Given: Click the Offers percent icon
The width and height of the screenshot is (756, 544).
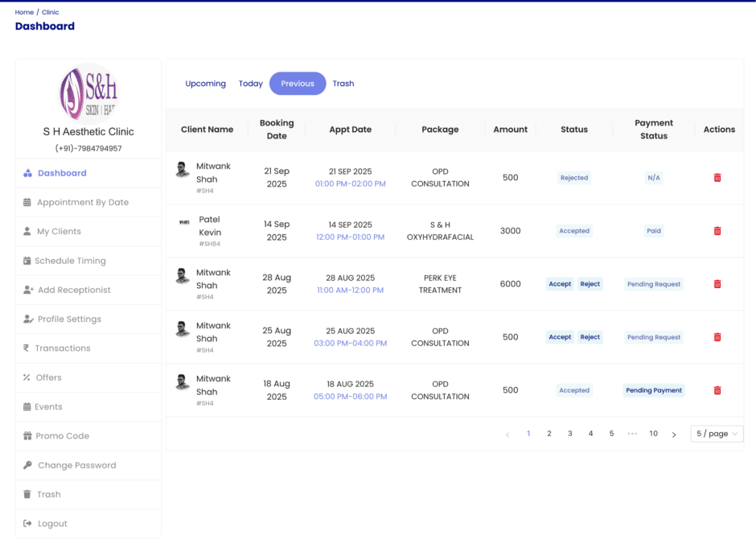Looking at the screenshot, I should pos(27,377).
